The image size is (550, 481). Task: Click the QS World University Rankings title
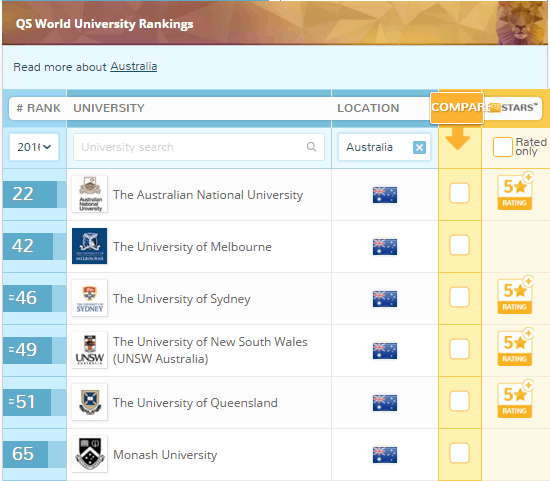[x=105, y=24]
